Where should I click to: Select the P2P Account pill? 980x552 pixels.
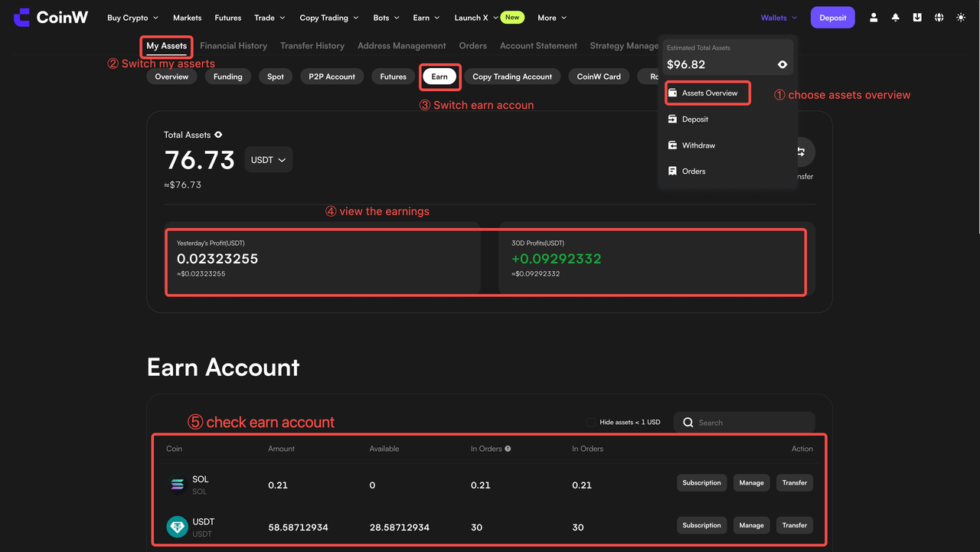click(x=332, y=77)
